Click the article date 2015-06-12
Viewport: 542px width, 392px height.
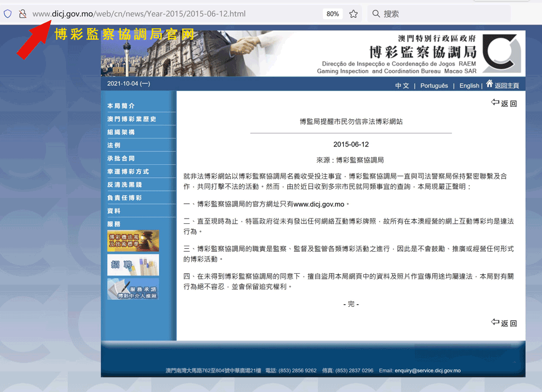tap(351, 144)
